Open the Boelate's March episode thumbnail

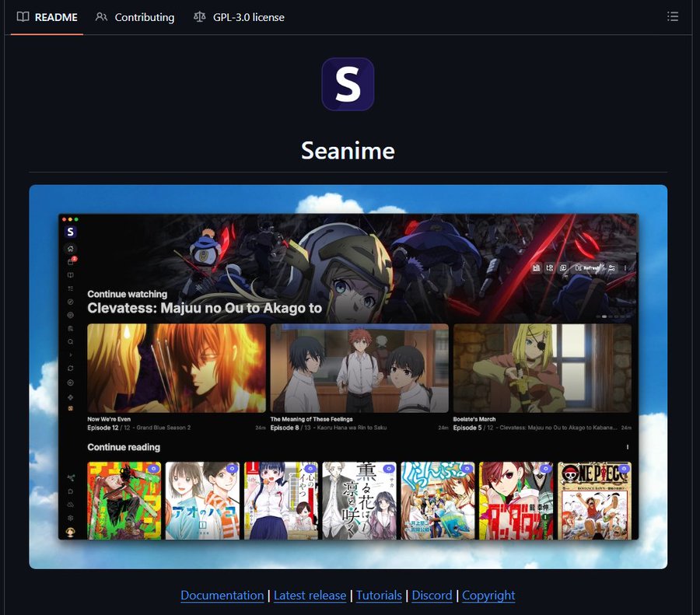[x=542, y=369]
